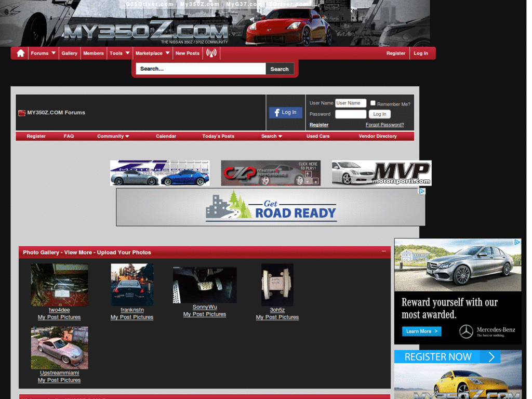
Task: Click the broadcast feed icon in the navbar
Action: [x=211, y=53]
